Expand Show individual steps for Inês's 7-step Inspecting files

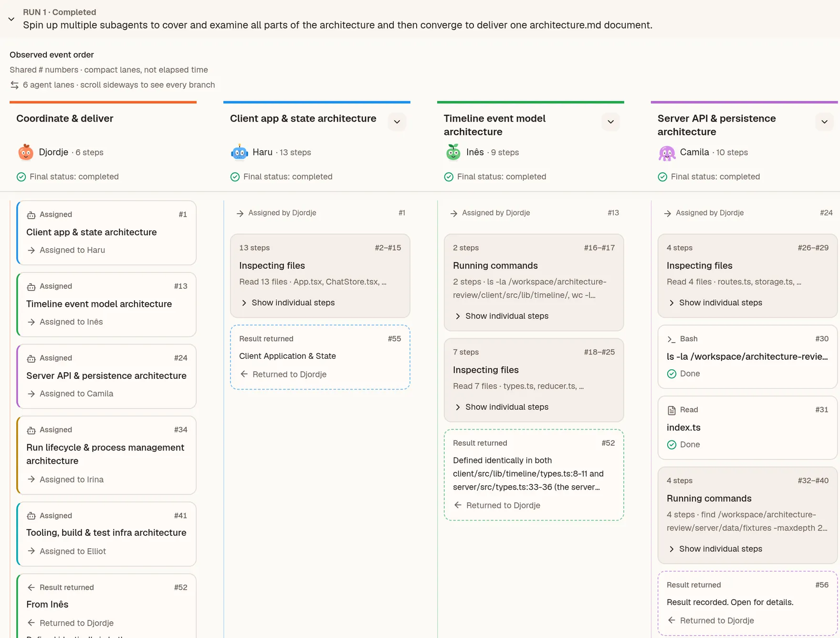[x=502, y=407]
